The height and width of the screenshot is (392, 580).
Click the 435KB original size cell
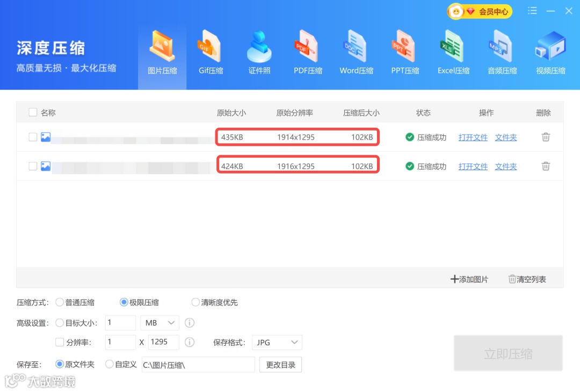(x=232, y=137)
